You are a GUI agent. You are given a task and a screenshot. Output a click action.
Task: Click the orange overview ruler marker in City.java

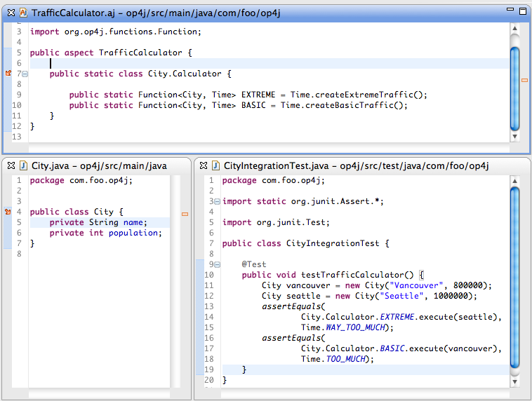[x=185, y=214]
